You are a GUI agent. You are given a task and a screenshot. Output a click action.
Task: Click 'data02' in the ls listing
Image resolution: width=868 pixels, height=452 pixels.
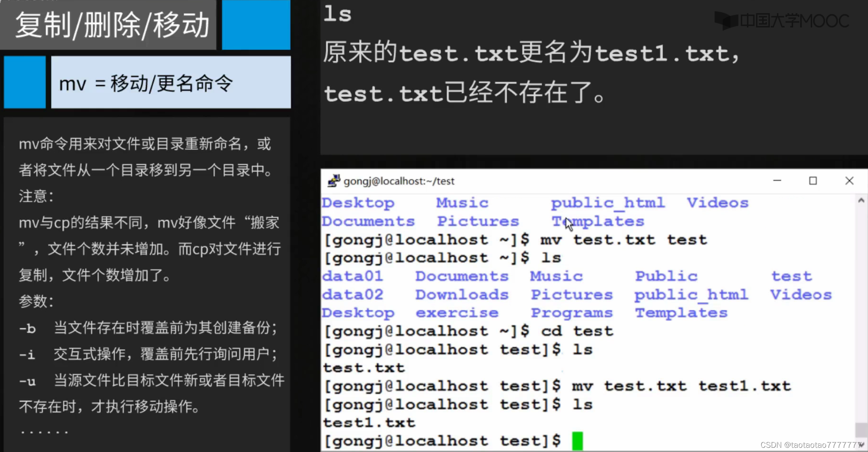pyautogui.click(x=352, y=294)
